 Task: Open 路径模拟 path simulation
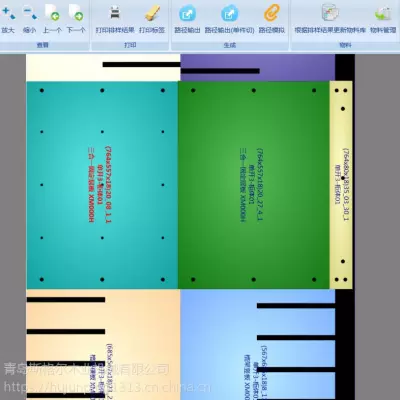click(x=272, y=13)
